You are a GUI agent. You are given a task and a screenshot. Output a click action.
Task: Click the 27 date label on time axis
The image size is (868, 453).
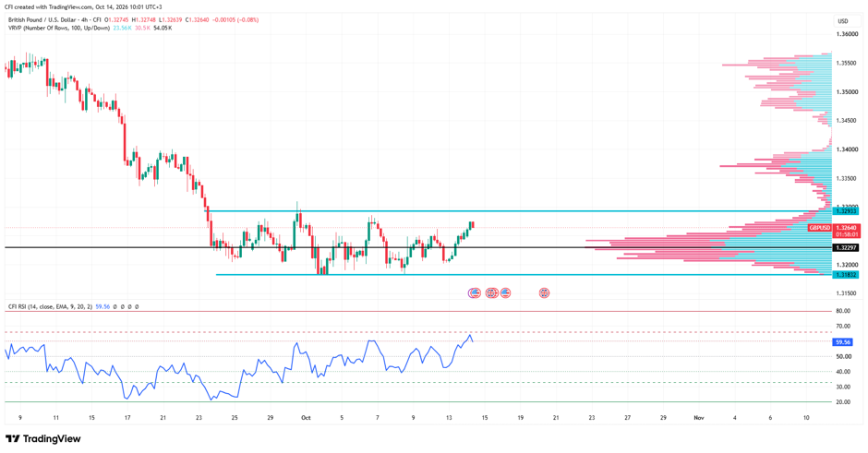(x=627, y=418)
